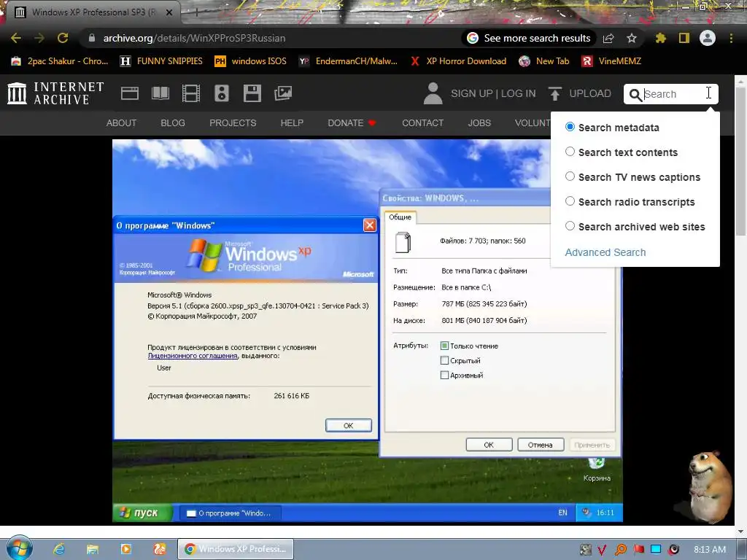Open the Texts book icon

[x=160, y=93]
